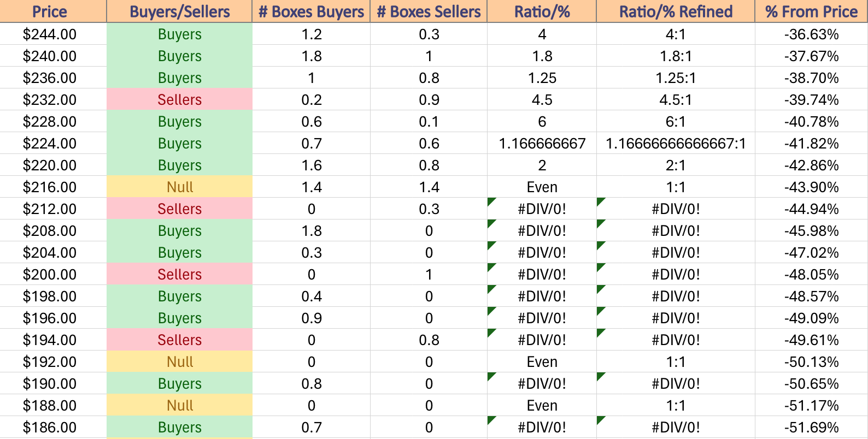Select sellers boxes 0.9 in $232.00 row
The image size is (868, 439).
click(429, 99)
